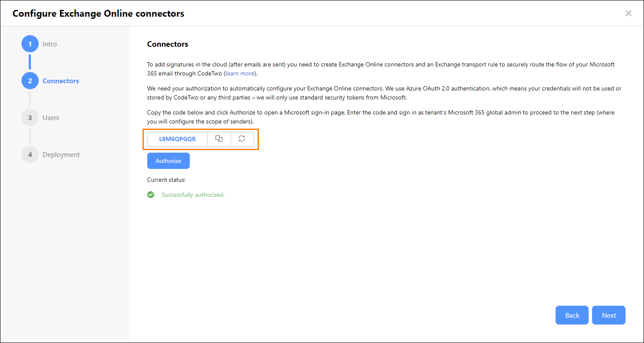Go to the next step
The width and height of the screenshot is (644, 343).
tap(609, 315)
